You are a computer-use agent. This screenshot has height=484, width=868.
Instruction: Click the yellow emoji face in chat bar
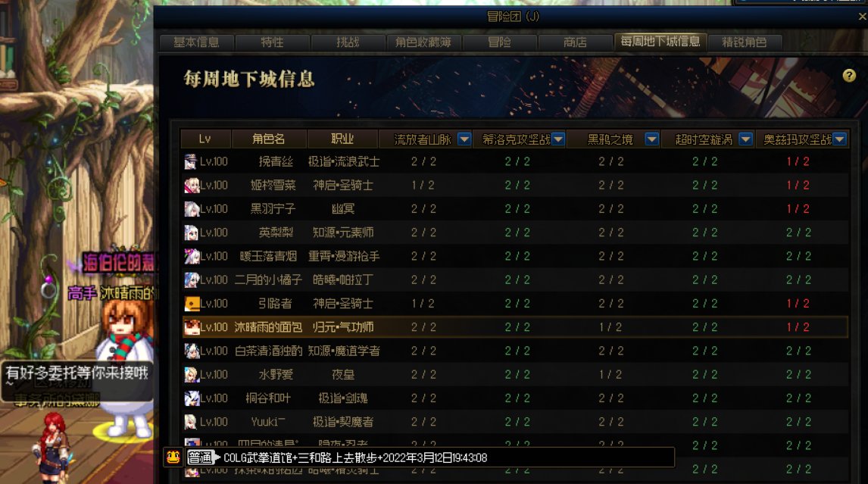173,457
